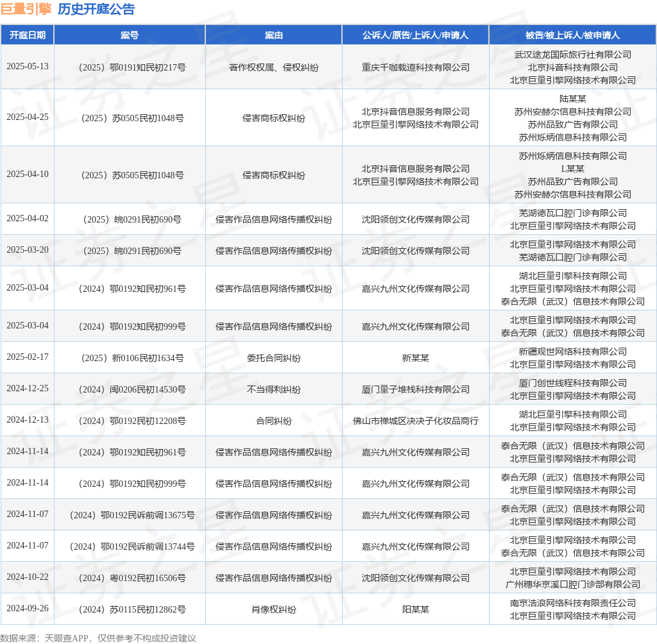This screenshot has height=644, width=657.
Task: Click plaintiff 重庆千咖载道科技有限公司
Action: [x=416, y=67]
